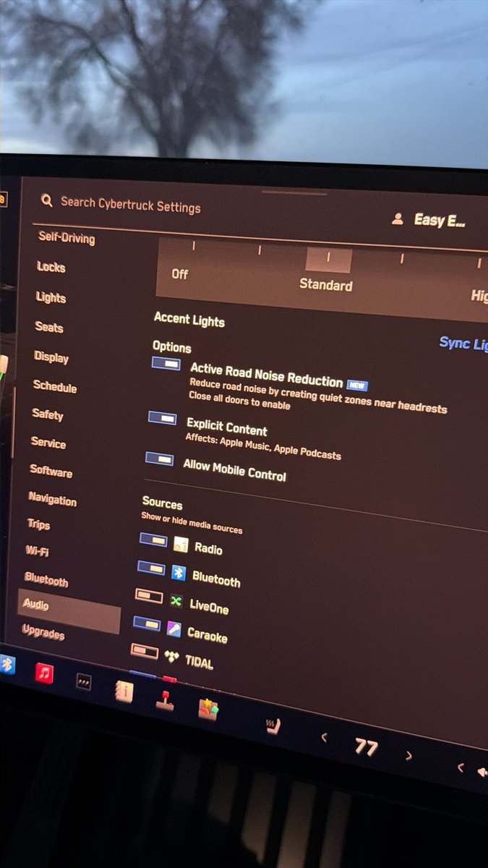Image resolution: width=488 pixels, height=868 pixels.
Task: Open Trips in the sidebar
Action: tap(39, 524)
